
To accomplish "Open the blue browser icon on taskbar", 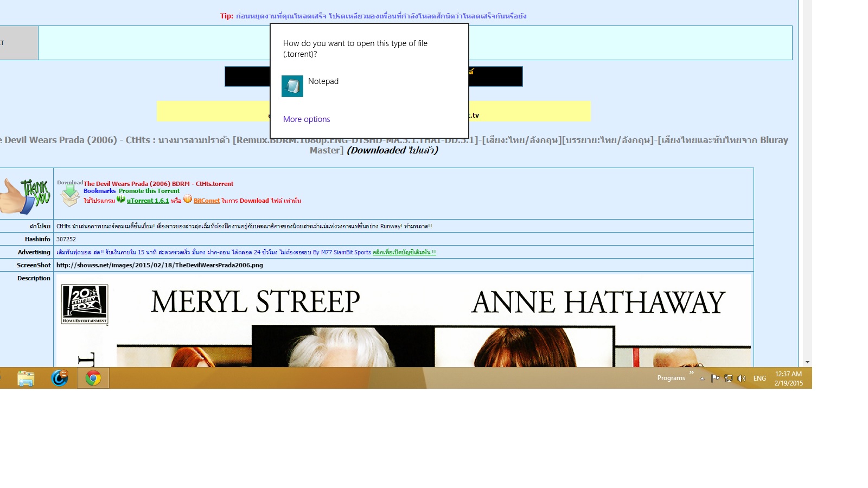I will 60,378.
